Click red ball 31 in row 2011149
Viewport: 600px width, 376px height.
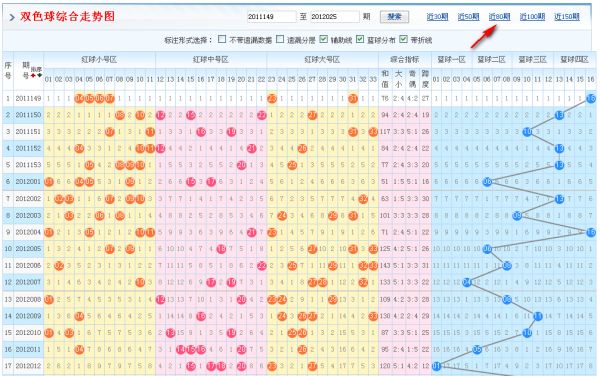pos(353,98)
